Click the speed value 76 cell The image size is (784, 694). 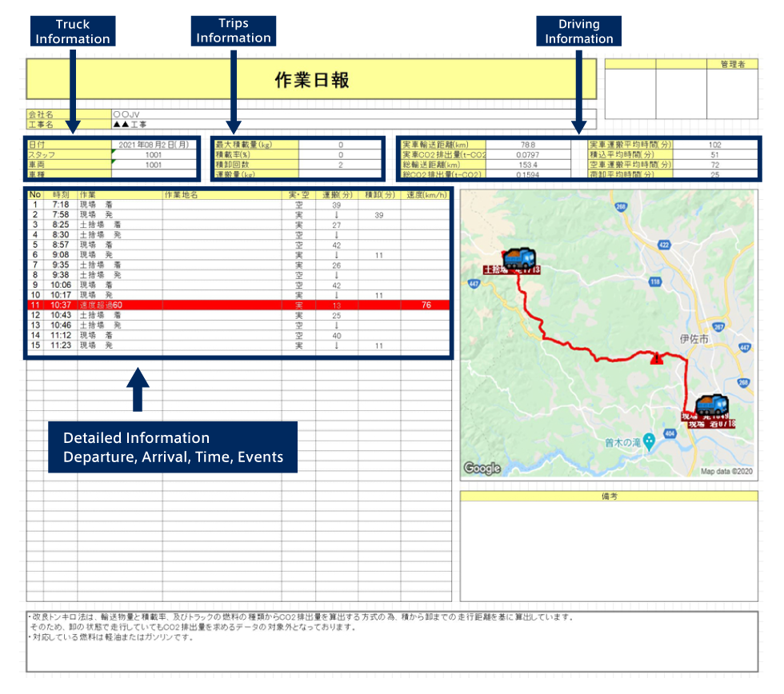coord(426,305)
